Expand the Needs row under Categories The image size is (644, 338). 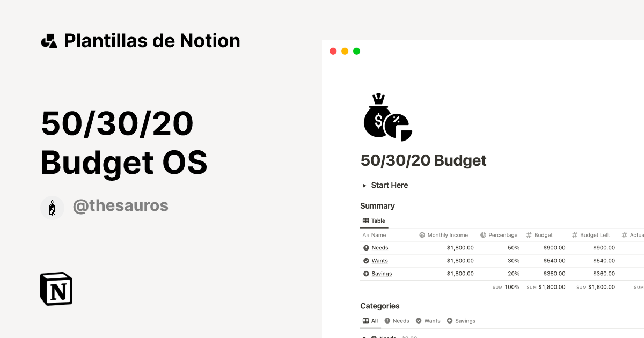coord(364,336)
